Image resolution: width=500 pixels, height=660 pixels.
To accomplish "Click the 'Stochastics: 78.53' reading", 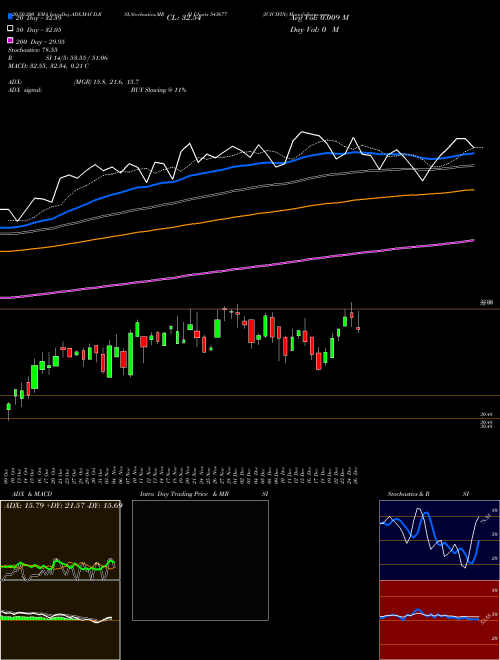I will [x=32, y=50].
